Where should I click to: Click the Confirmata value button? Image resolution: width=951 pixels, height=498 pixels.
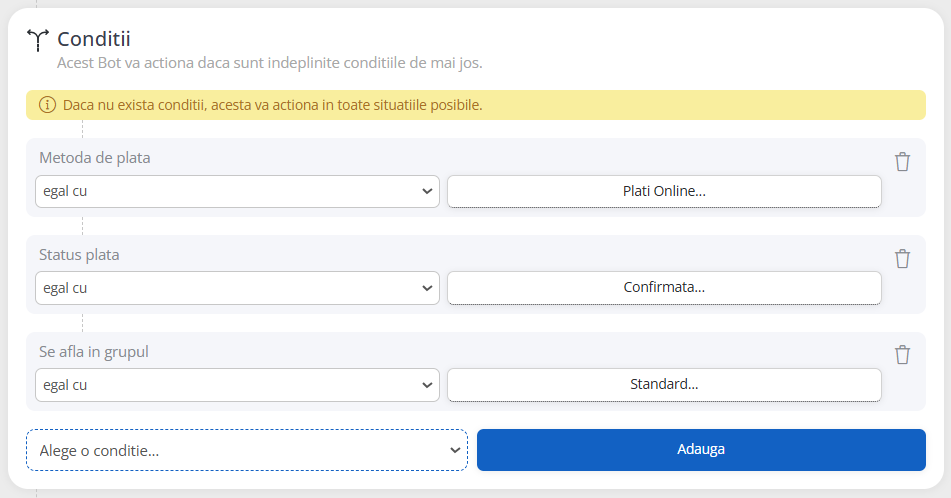664,288
